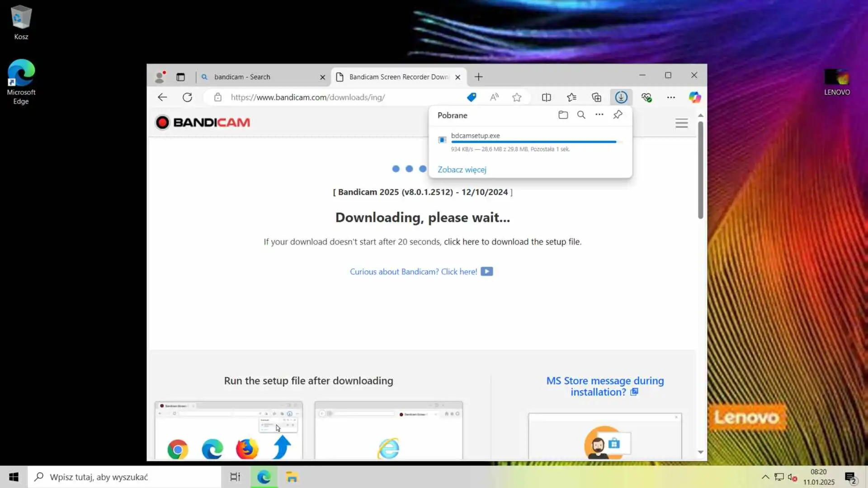Open Copilot icon in Edge toolbar
Screen dimensions: 868x488
click(x=695, y=97)
